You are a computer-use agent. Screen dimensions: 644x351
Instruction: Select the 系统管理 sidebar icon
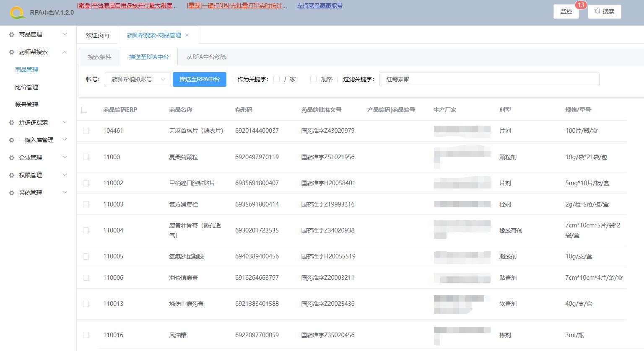click(11, 193)
